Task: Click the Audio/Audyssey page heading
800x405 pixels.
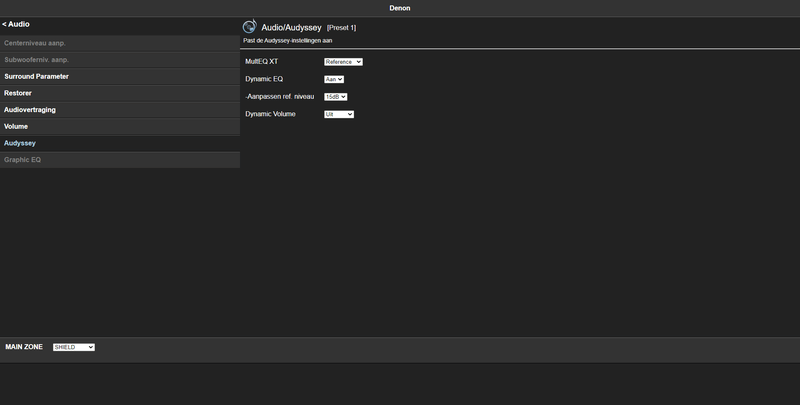Action: tap(291, 28)
